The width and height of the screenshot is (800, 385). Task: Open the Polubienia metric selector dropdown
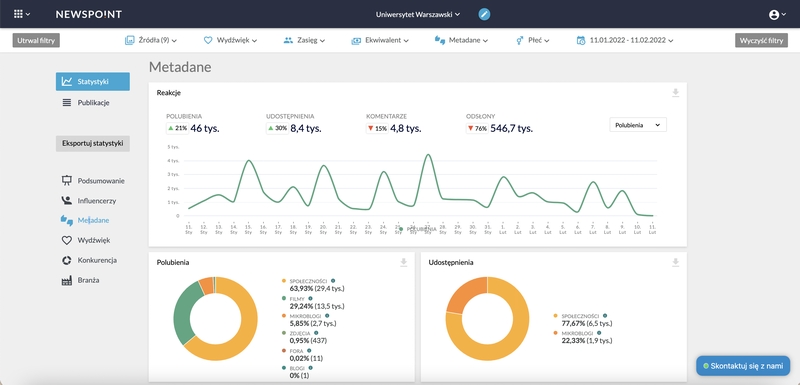pyautogui.click(x=638, y=124)
